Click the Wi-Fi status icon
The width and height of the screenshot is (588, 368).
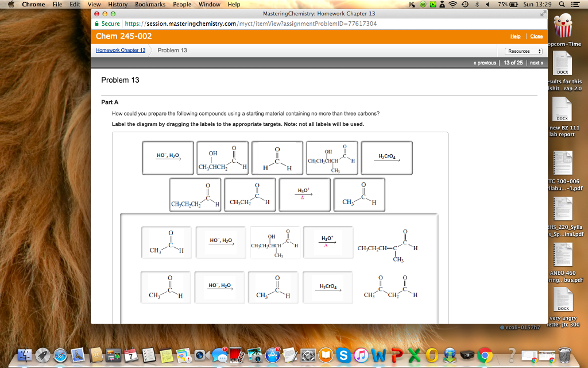[452, 5]
